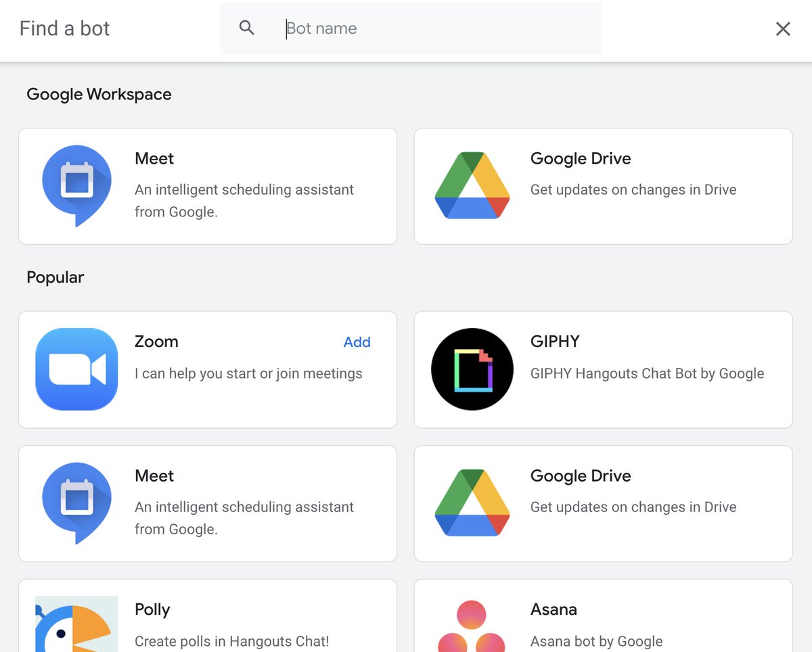
Task: Click the Popular section heading
Action: point(55,277)
